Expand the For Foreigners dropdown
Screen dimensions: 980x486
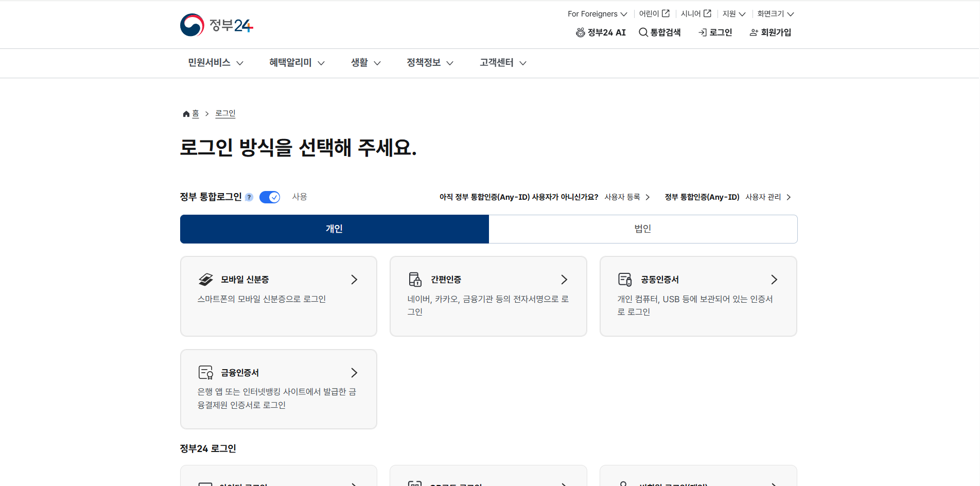598,14
